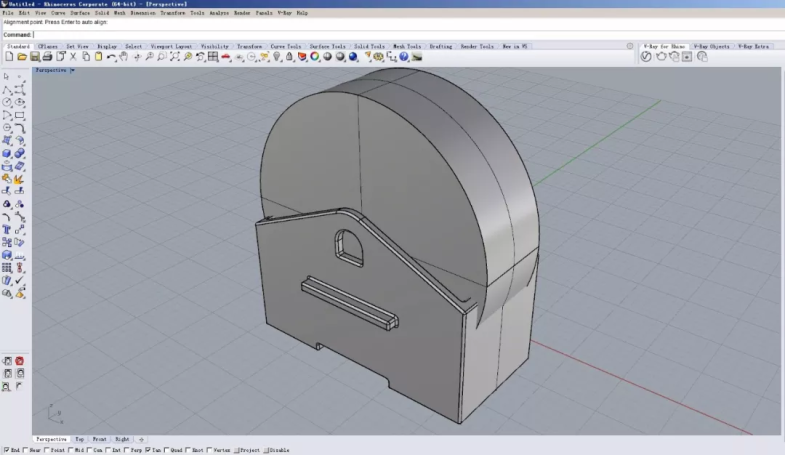The width and height of the screenshot is (785, 455).
Task: Open toolbar options gear at tab row end
Action: click(x=629, y=46)
